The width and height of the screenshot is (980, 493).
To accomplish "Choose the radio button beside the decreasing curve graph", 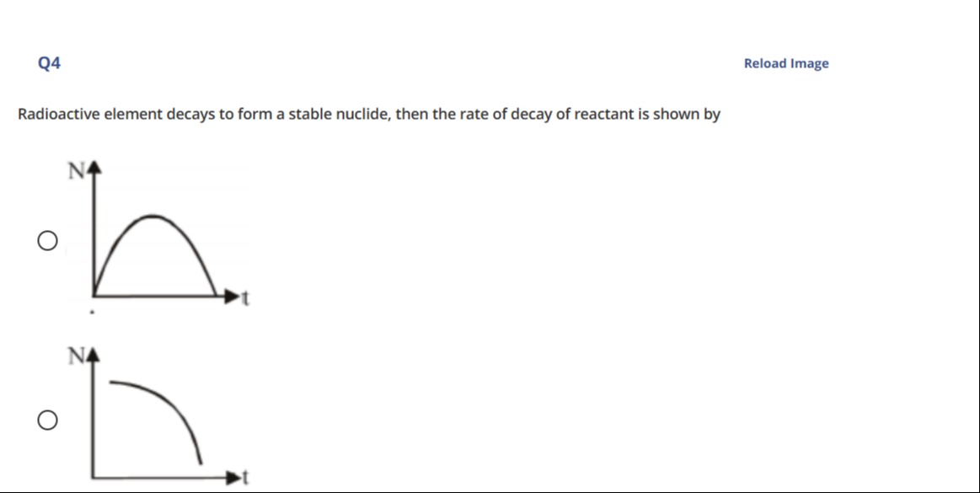I will point(47,420).
